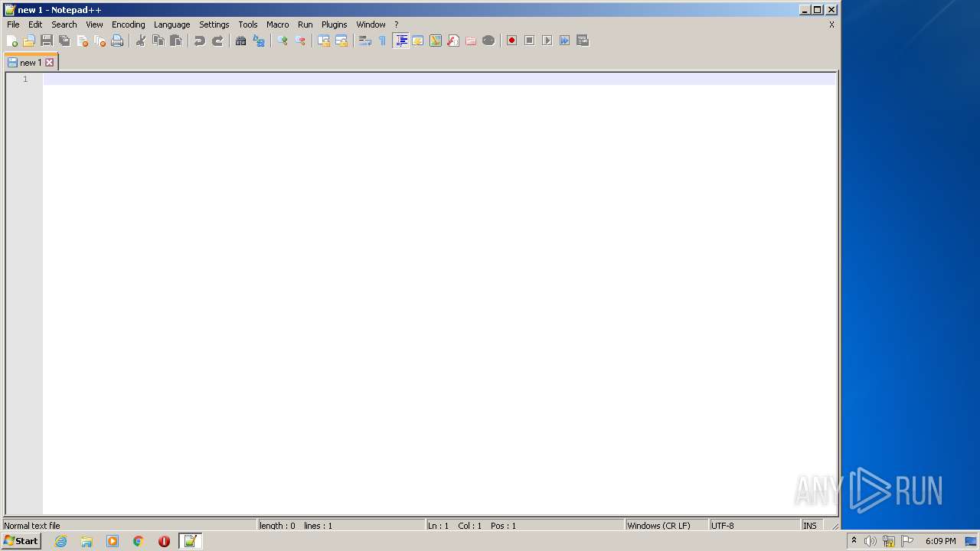980x551 pixels.
Task: Click Run Macro Multiple Times icon
Action: pyautogui.click(x=565, y=41)
